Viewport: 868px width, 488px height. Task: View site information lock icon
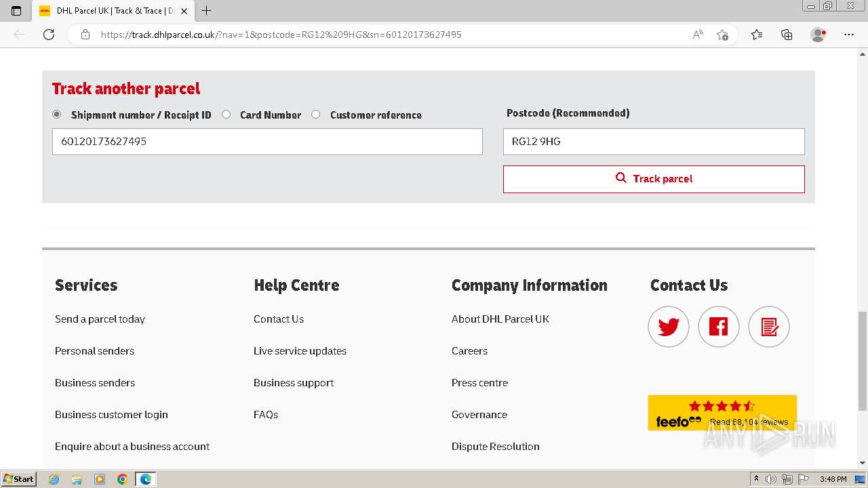click(x=85, y=35)
